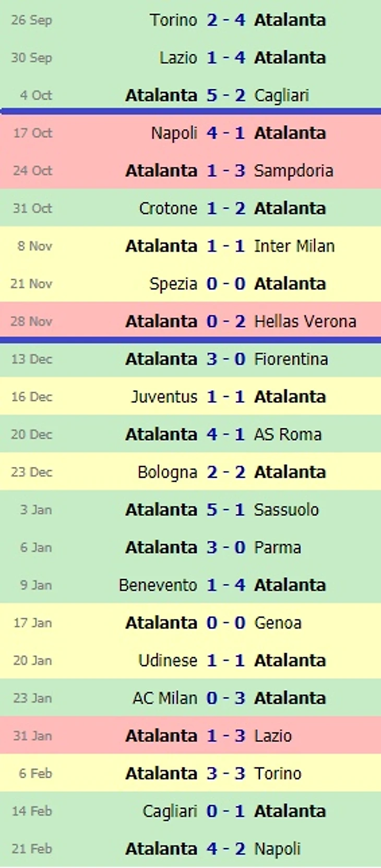Open Sampdoria team link
The height and width of the screenshot is (868, 381).
point(293,171)
